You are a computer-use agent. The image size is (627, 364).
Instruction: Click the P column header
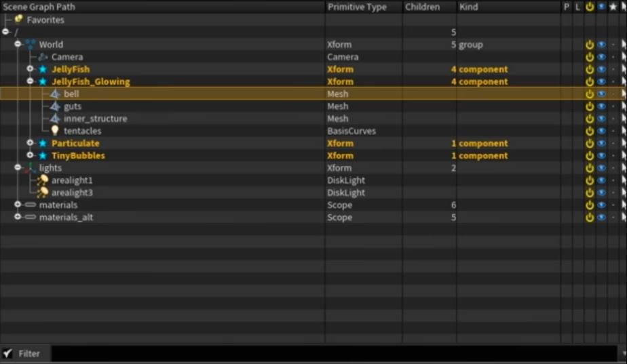pos(566,7)
